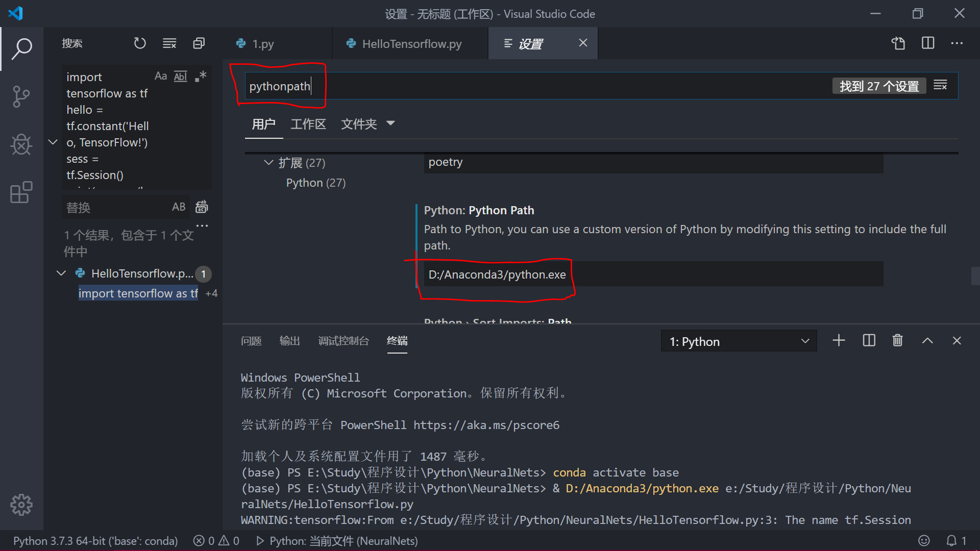Open the 问题 panel tab

pyautogui.click(x=251, y=341)
